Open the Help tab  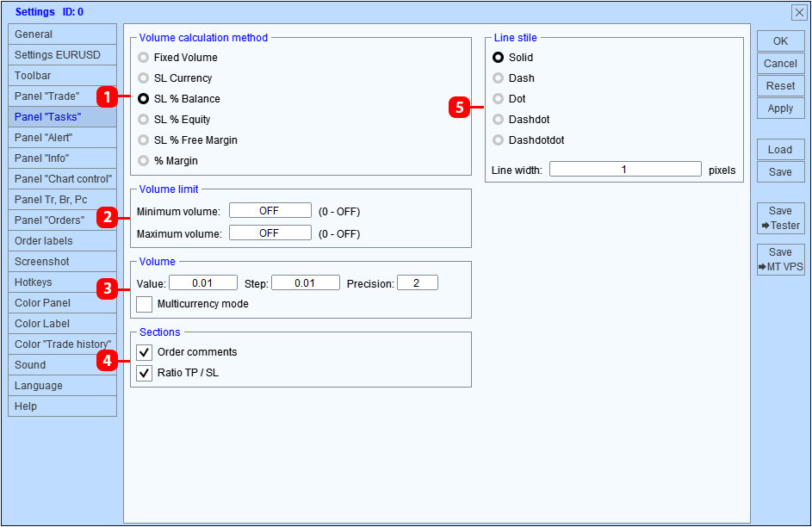(x=62, y=406)
